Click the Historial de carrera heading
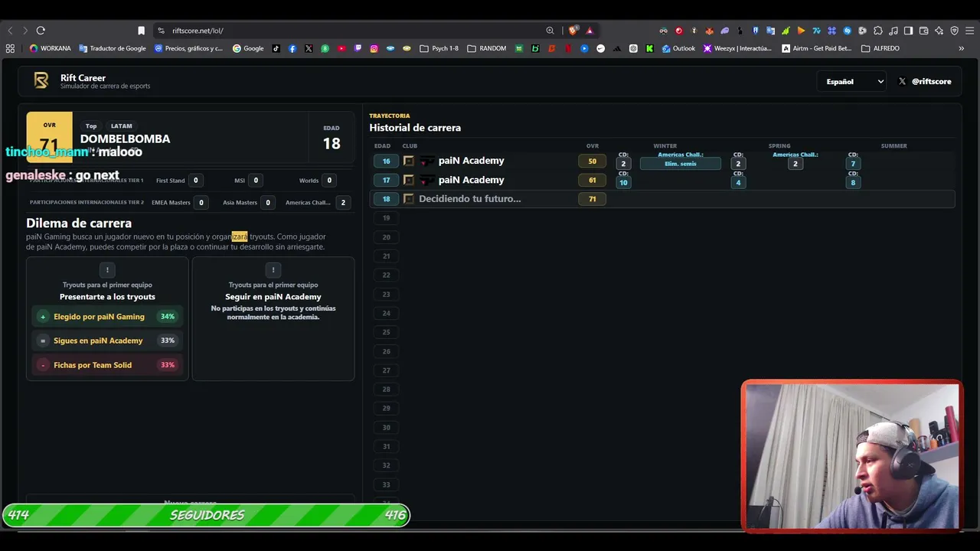The width and height of the screenshot is (980, 551). tap(415, 128)
